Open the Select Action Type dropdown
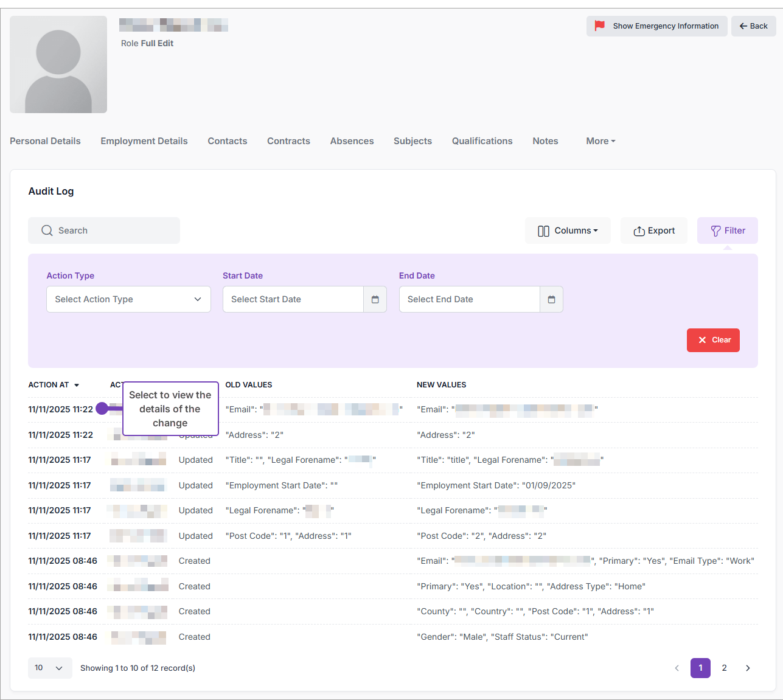The width and height of the screenshot is (783, 700). [x=128, y=299]
